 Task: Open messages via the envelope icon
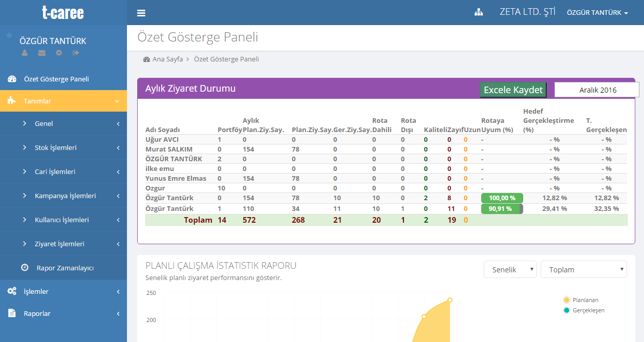(x=41, y=53)
